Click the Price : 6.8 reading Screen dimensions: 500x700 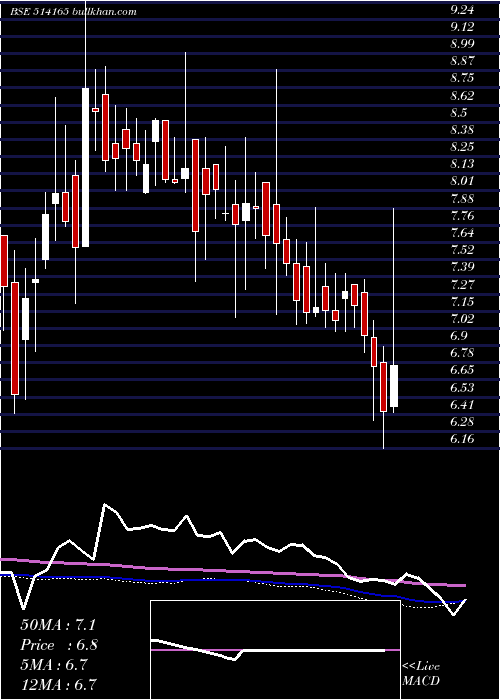58,645
